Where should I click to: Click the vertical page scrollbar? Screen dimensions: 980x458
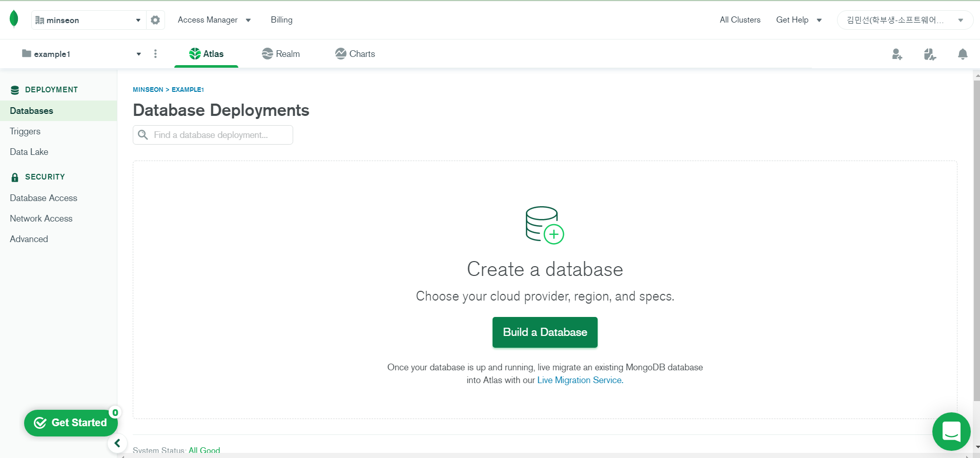click(976, 241)
